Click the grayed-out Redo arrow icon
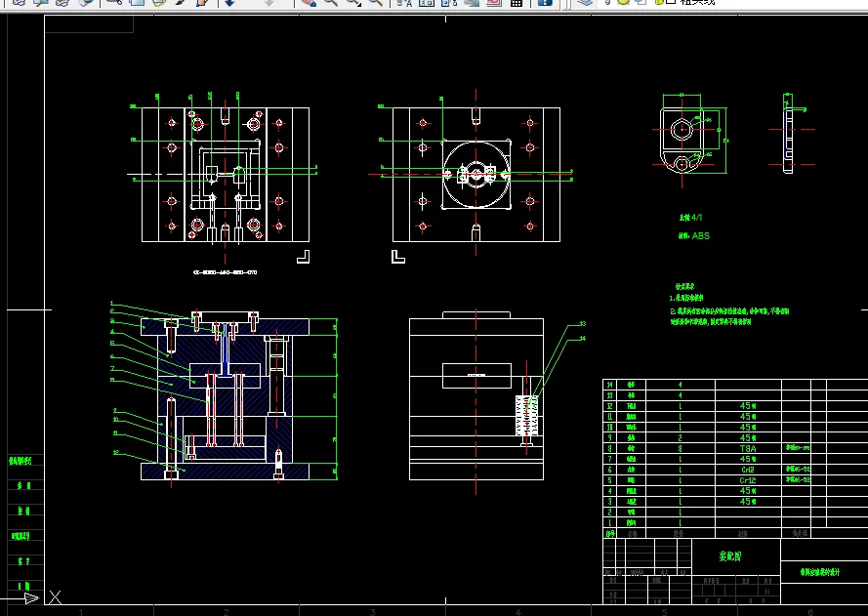The height and width of the screenshot is (616, 868). pyautogui.click(x=269, y=2)
